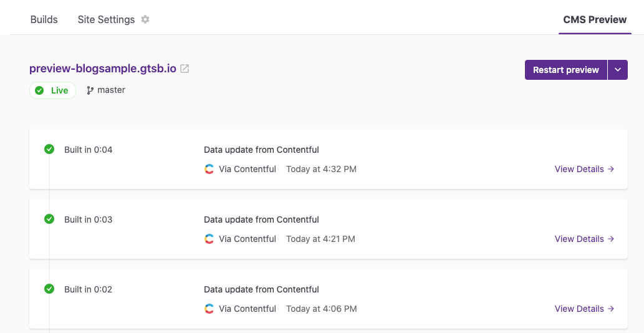Click the master branch label
Viewport: 644px width, 333px height.
coord(112,90)
